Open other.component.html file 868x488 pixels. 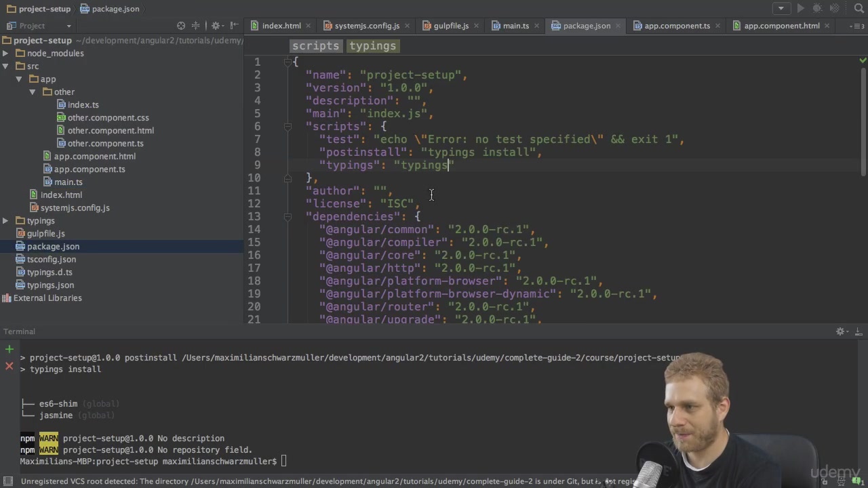[x=111, y=131]
